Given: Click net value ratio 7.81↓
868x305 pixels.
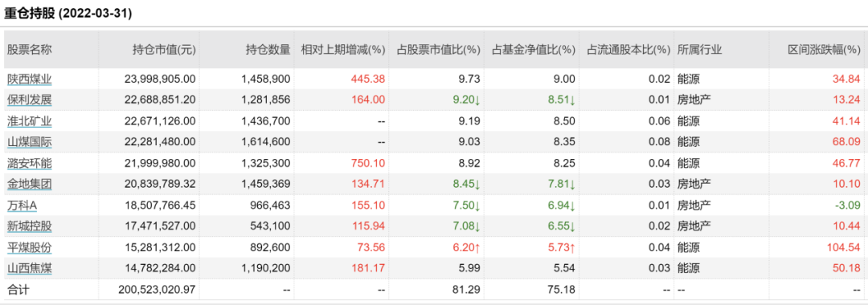Looking at the screenshot, I should point(562,184).
